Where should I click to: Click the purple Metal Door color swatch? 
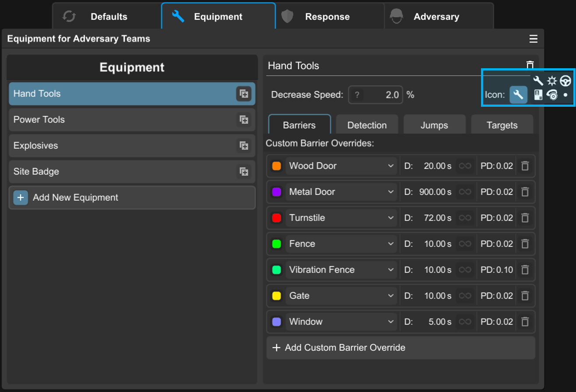pyautogui.click(x=276, y=192)
